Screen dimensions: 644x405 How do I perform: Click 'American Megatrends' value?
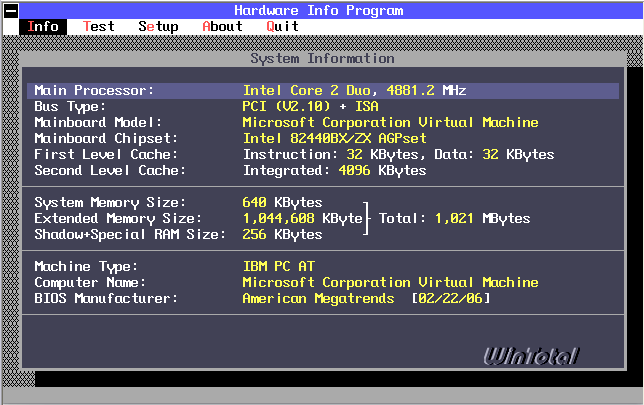click(x=318, y=299)
